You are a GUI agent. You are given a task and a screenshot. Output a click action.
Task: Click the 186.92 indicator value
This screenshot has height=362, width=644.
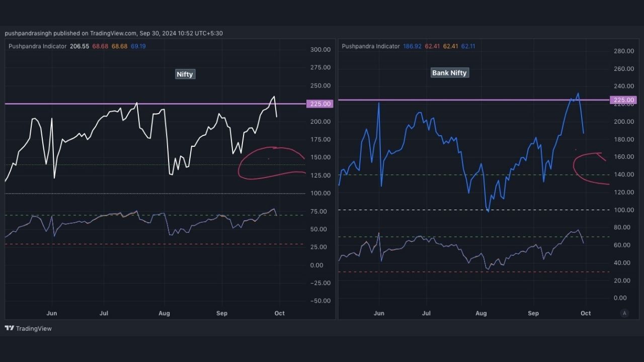(x=412, y=46)
